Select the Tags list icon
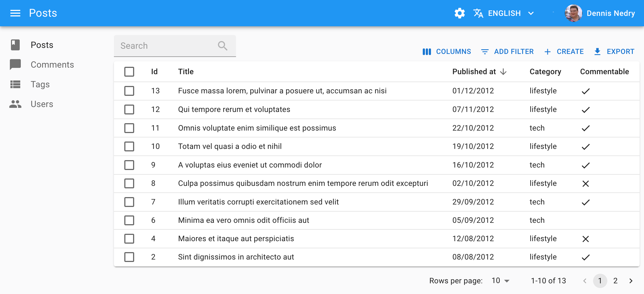Viewport: 644px width, 294px height. [x=15, y=84]
